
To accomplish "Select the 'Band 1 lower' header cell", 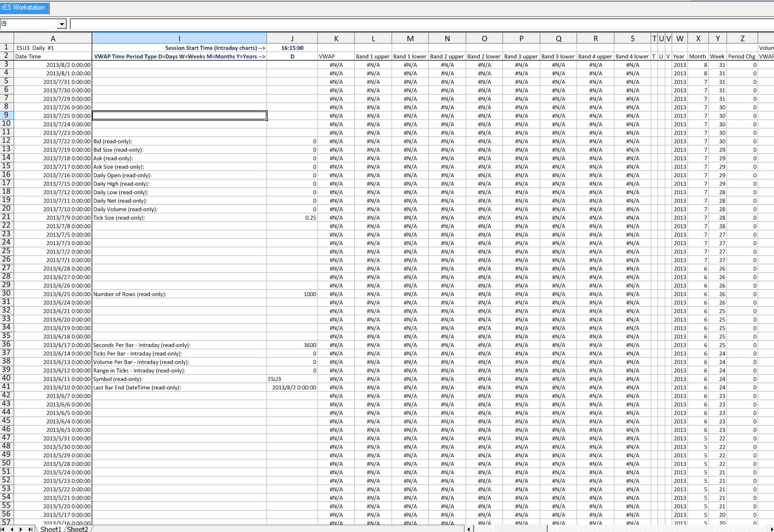I will (410, 57).
